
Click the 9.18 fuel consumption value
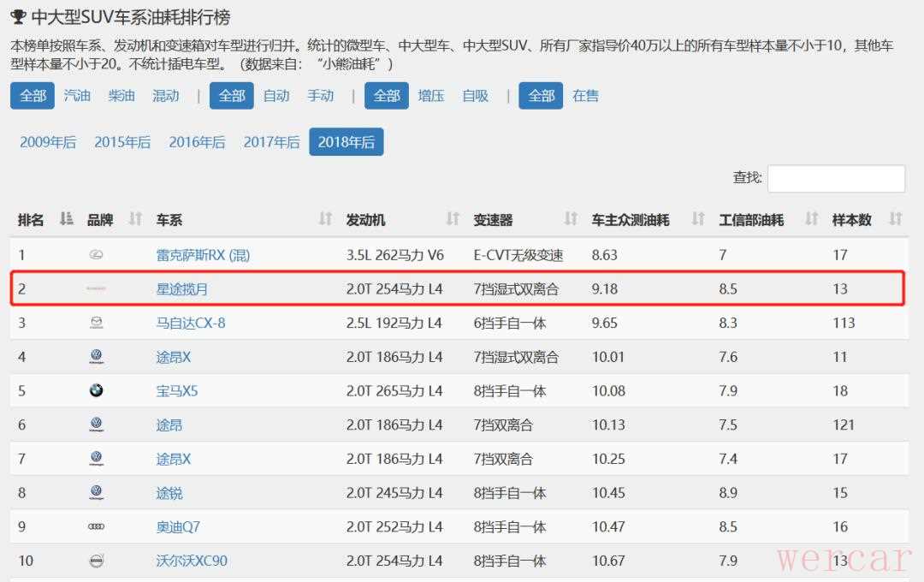[x=605, y=289]
